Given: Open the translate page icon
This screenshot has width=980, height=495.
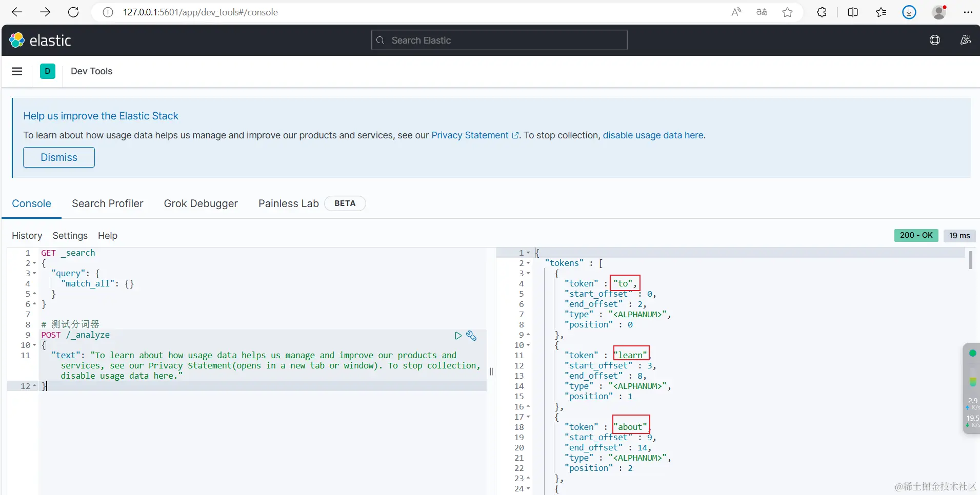Looking at the screenshot, I should (762, 12).
